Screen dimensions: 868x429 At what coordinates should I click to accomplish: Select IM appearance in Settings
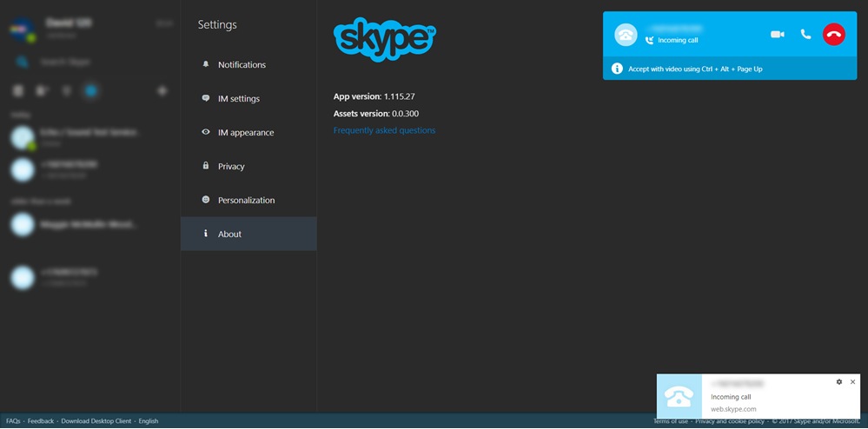(248, 132)
